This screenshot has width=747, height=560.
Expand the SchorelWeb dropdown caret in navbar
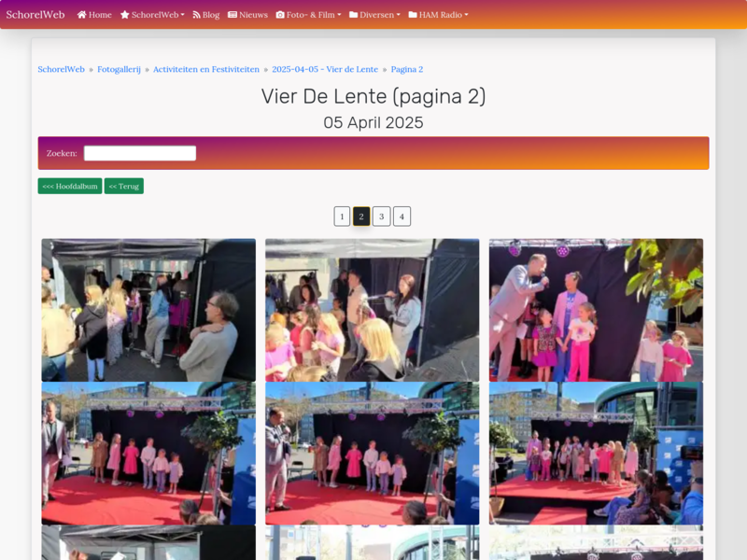pos(182,15)
